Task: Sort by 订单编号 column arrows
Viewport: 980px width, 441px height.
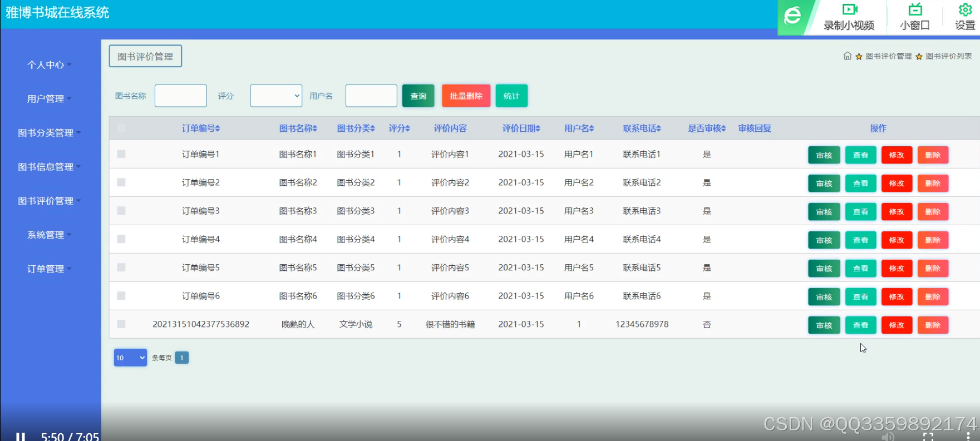Action: (x=218, y=128)
